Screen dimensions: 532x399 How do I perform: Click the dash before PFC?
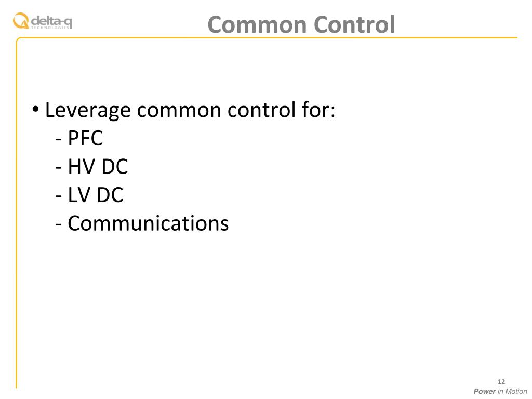(58, 139)
